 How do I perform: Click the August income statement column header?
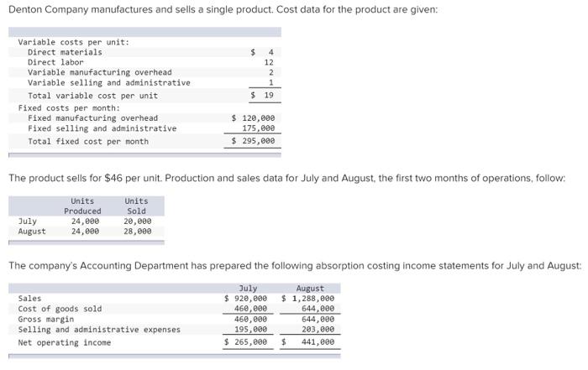point(310,289)
